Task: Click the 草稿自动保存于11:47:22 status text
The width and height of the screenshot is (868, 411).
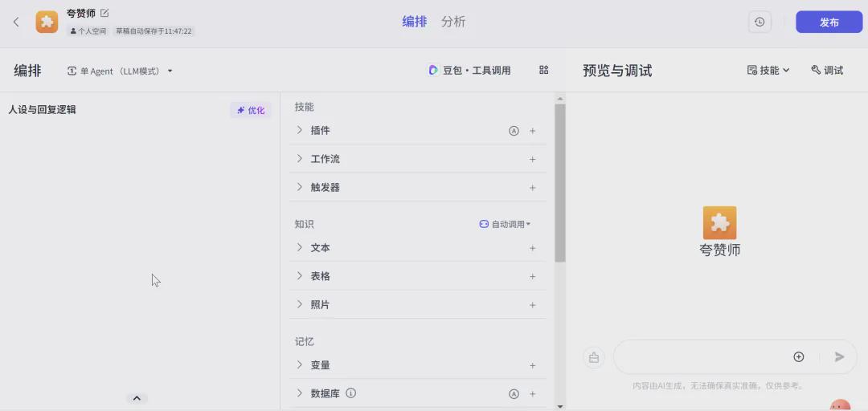Action: point(154,31)
